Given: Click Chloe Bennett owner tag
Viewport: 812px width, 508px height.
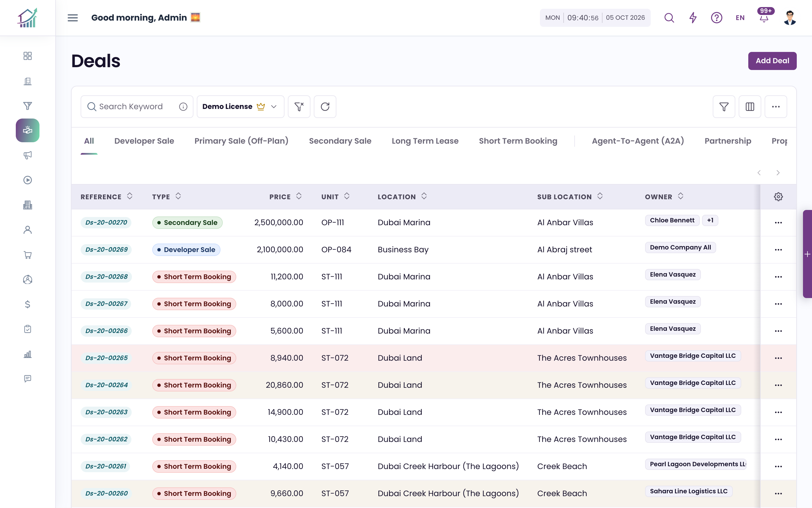Looking at the screenshot, I should 672,220.
